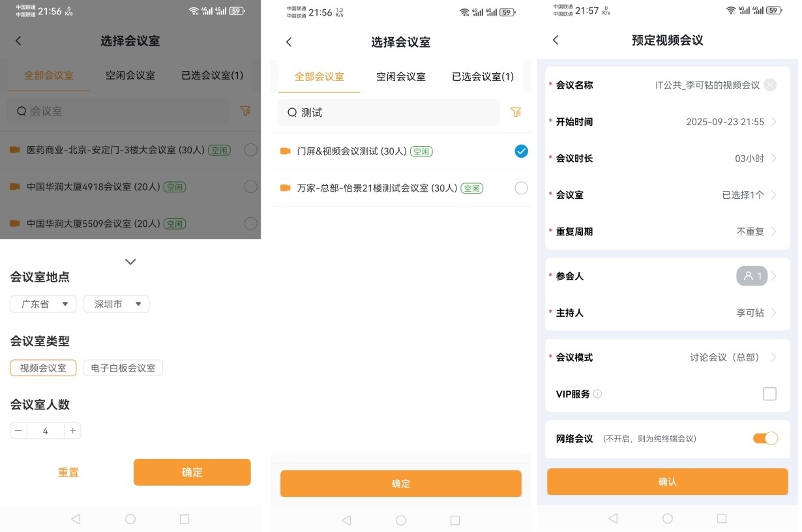Tap the filter funnel icon beside the 测试 search box
Screen dimensions: 802x532
tap(516, 113)
